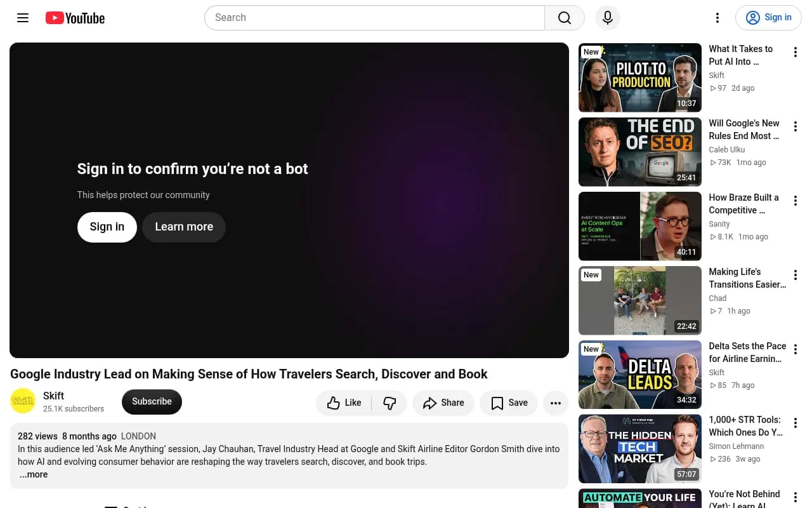Sign in from the video player prompt
Viewport: 812px width, 508px height.
[x=107, y=227]
